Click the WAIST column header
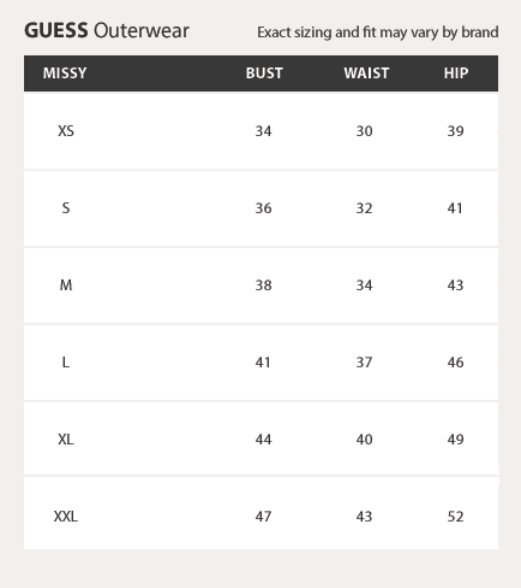521x588 pixels. (366, 73)
